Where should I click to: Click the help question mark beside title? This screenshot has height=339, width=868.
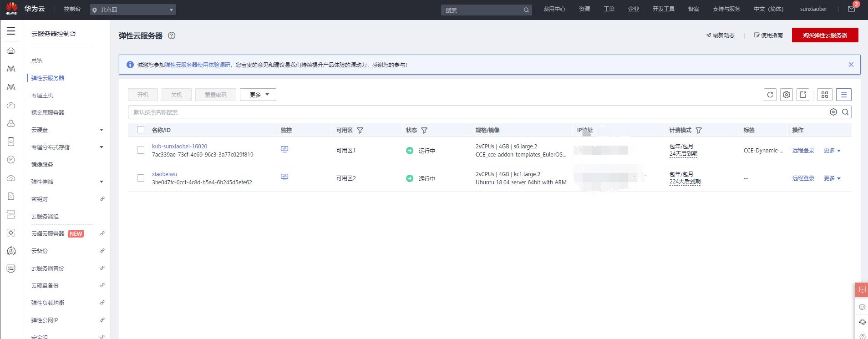tap(172, 35)
